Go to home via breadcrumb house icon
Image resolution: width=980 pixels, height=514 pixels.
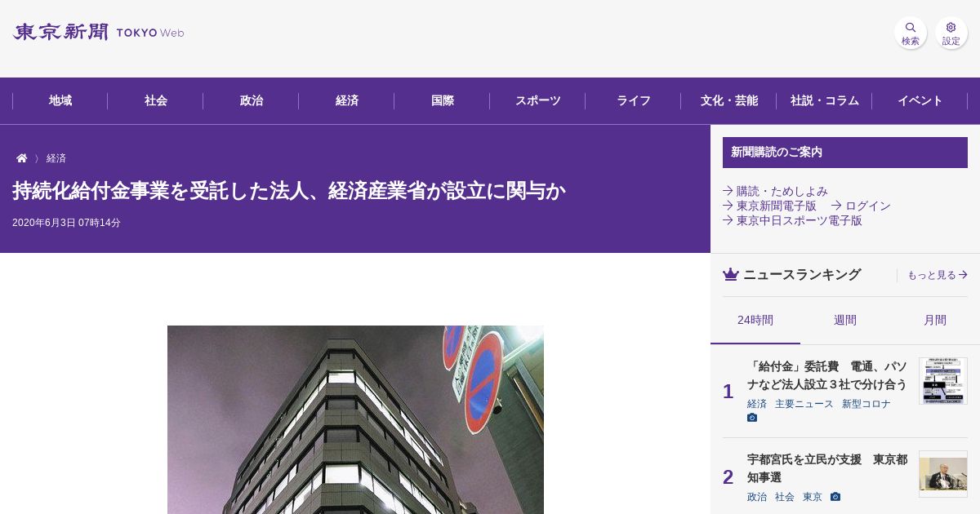point(22,158)
